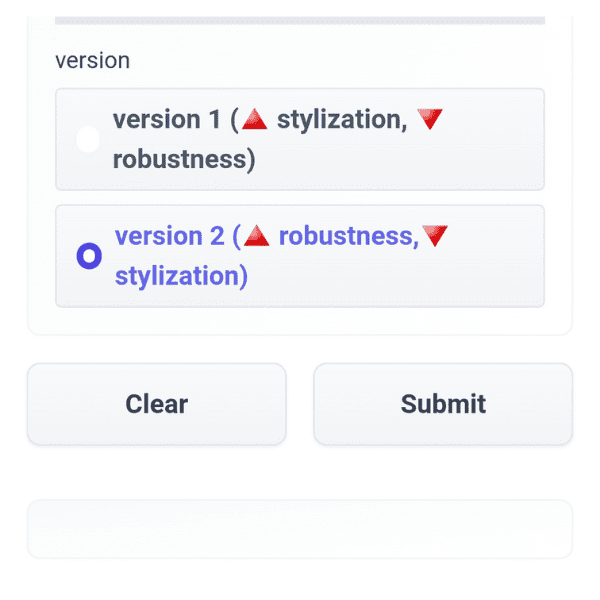Click the red down-triangle in version 2 option

(435, 236)
